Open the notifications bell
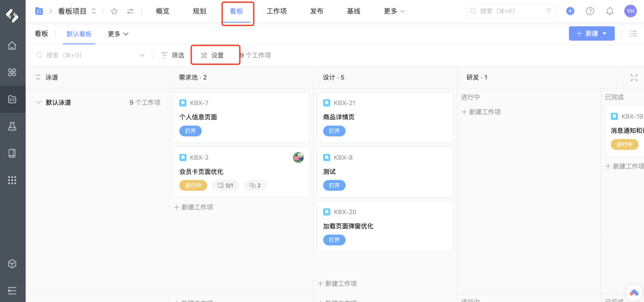 (610, 11)
